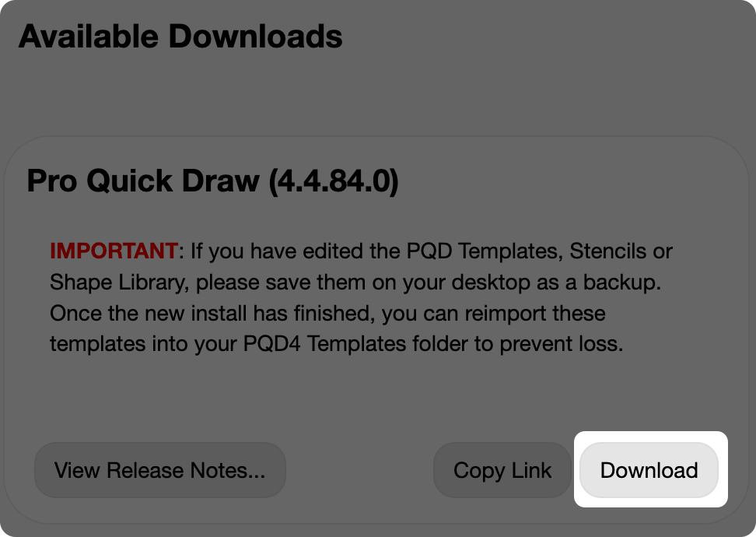
Task: Select the Download button for Pro Quick Draw
Action: (x=649, y=470)
